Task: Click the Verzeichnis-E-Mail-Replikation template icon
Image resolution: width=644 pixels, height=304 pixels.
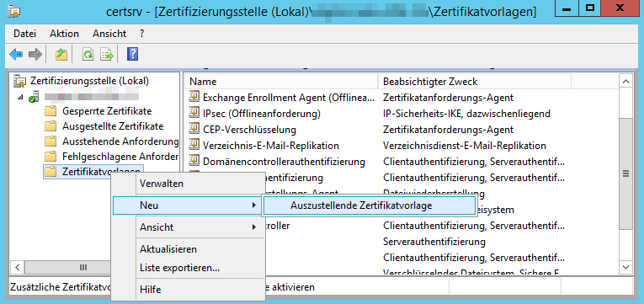Action: click(194, 146)
